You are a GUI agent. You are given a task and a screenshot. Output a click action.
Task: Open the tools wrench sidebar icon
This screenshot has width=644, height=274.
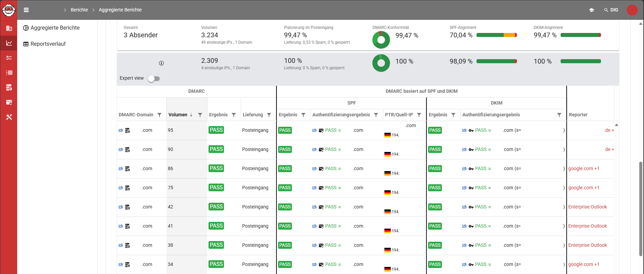click(x=9, y=117)
